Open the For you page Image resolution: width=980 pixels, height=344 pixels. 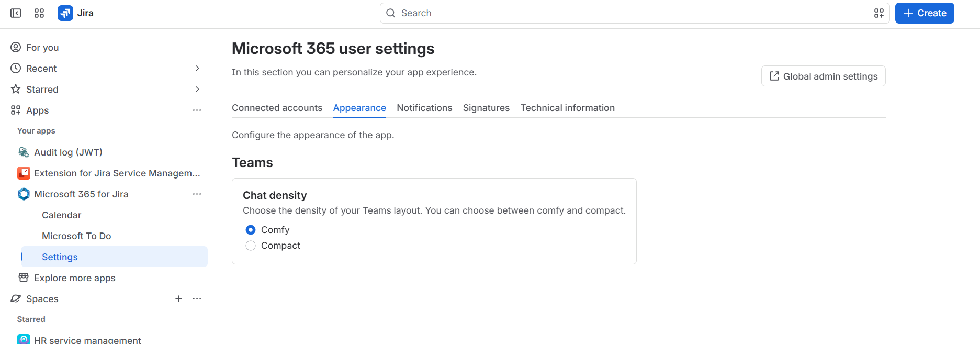(x=42, y=48)
